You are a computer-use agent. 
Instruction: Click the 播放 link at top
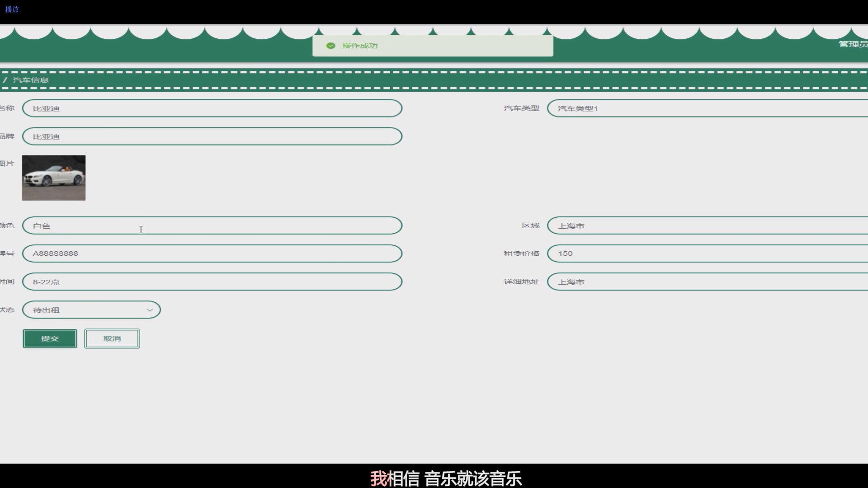12,9
